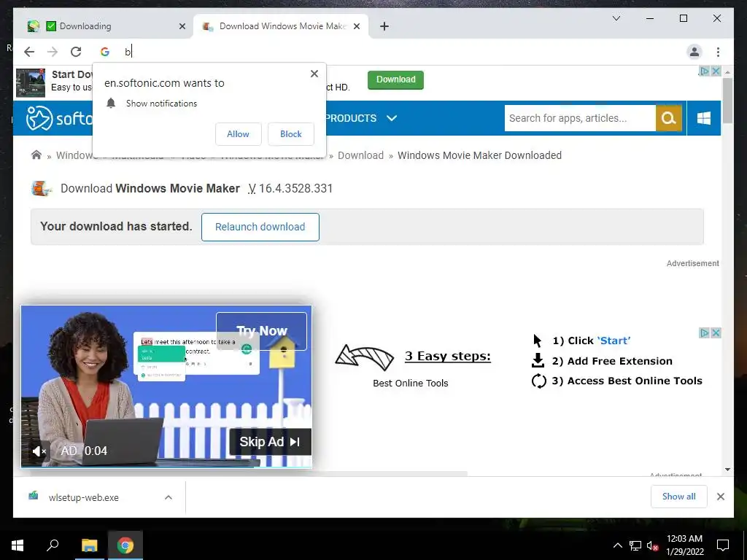Unmute the video ad speaker icon
This screenshot has width=747, height=560.
(39, 451)
